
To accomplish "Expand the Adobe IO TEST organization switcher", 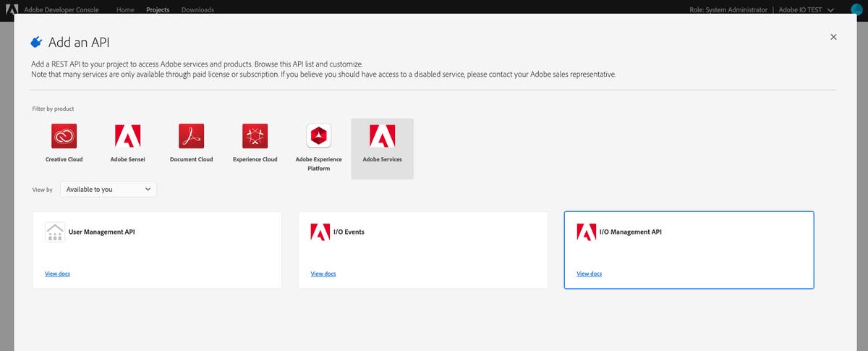I will [805, 10].
